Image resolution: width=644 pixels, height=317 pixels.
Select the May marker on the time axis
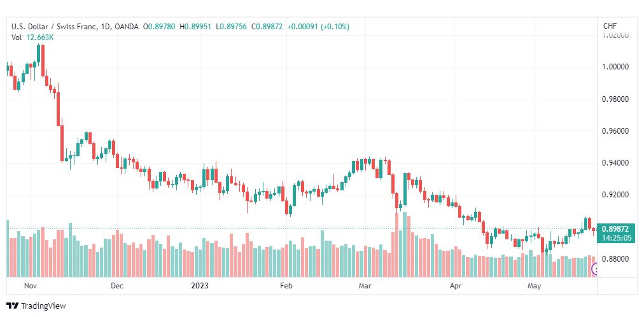[535, 285]
